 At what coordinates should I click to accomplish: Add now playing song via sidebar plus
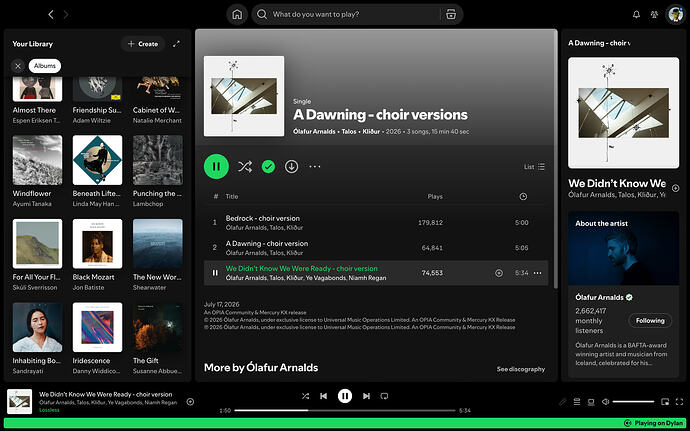[675, 188]
